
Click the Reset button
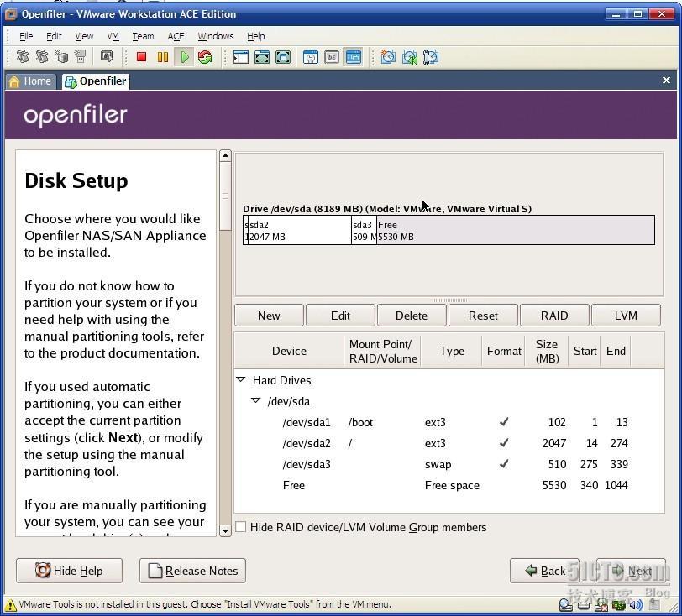(483, 316)
